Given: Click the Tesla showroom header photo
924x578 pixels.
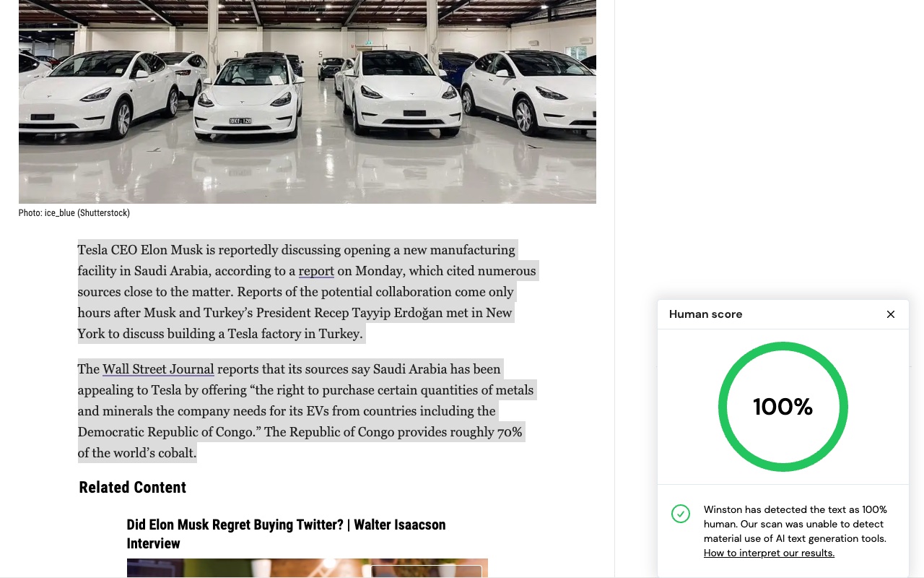Looking at the screenshot, I should [x=307, y=101].
